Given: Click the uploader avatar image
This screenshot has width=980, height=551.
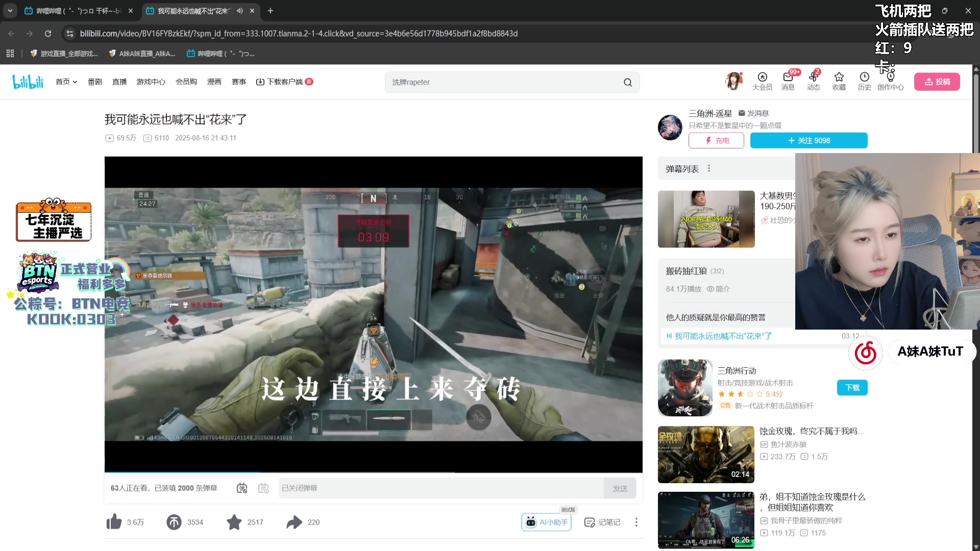Looking at the screenshot, I should (x=670, y=127).
